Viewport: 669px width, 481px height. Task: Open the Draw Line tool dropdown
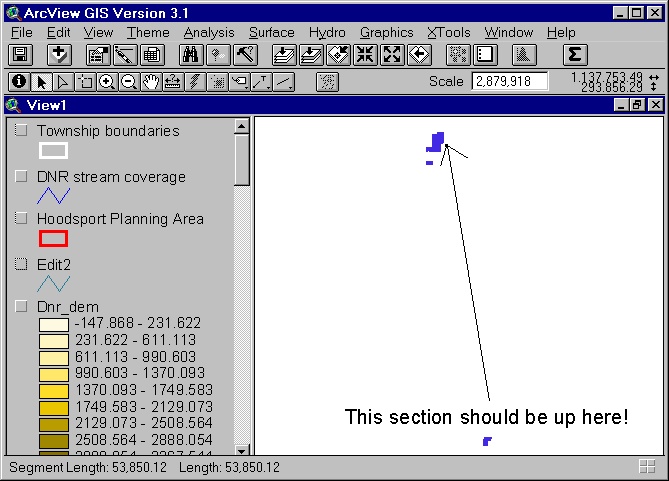point(283,82)
